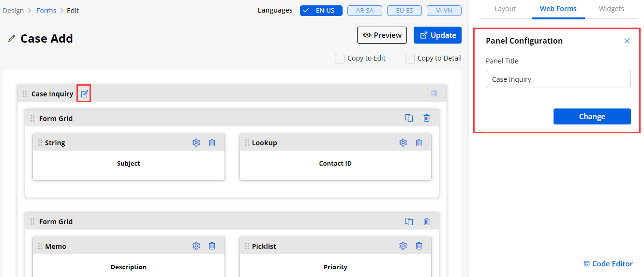Click the Panel Title input field
This screenshot has width=644, height=277.
click(558, 79)
